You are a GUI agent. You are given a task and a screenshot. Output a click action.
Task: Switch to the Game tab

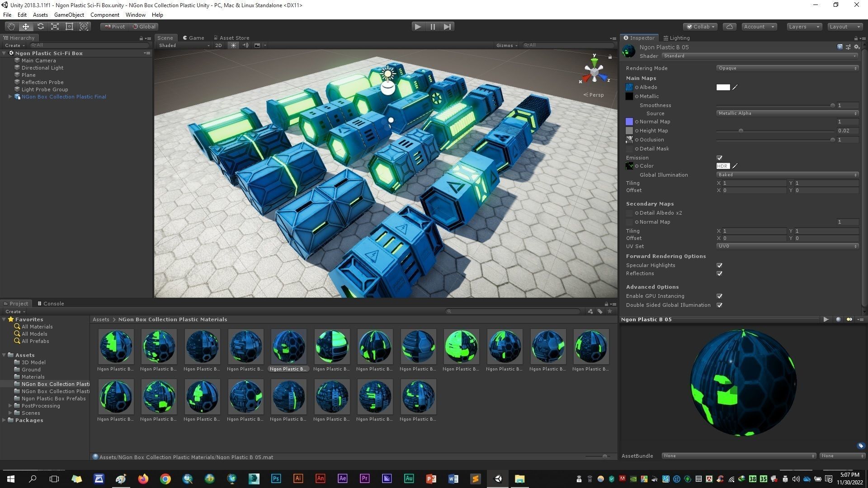(x=193, y=38)
